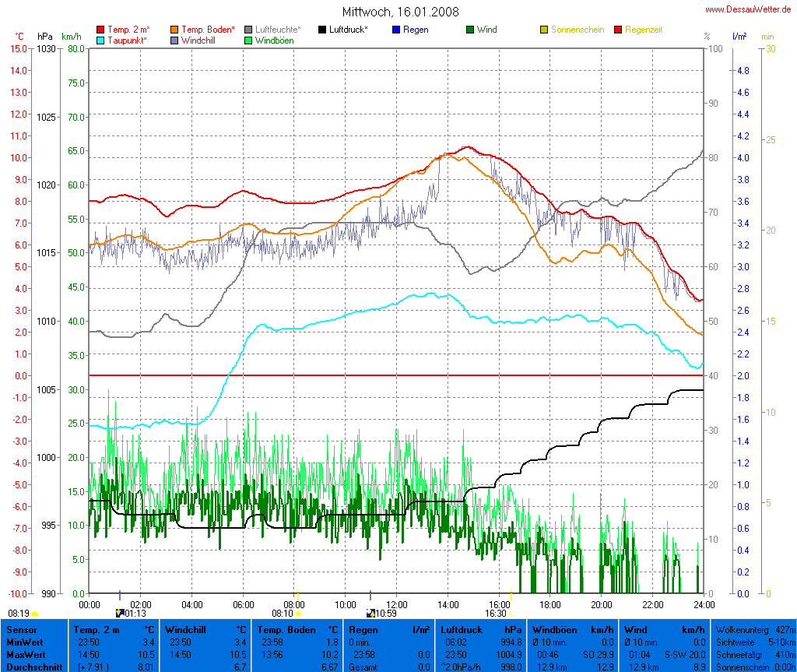
Task: Click the yellow Sonnenschein legend square
Action: point(544,30)
